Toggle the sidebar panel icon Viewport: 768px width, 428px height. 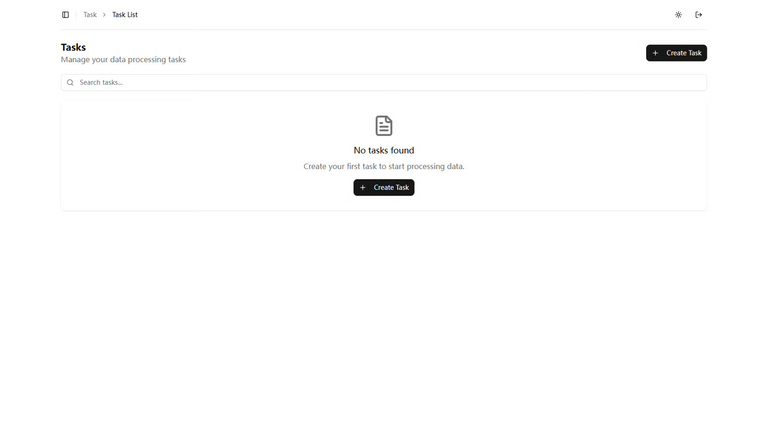point(66,15)
